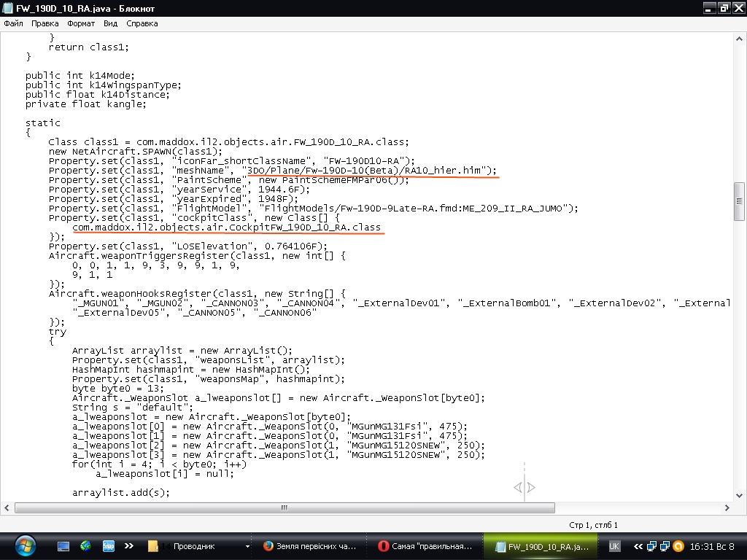Expand hidden tray icons chevron

(638, 546)
